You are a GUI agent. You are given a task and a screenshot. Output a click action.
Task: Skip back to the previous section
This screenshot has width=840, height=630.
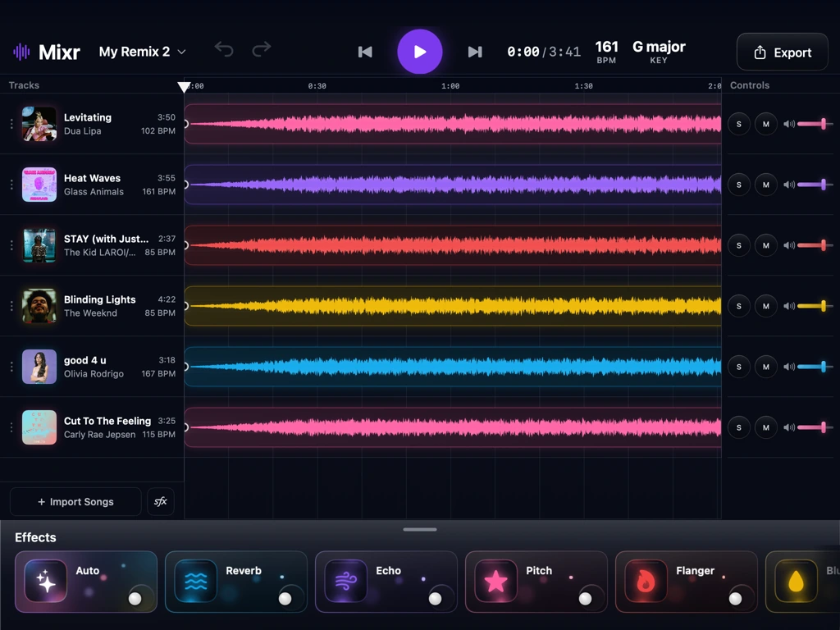tap(365, 52)
